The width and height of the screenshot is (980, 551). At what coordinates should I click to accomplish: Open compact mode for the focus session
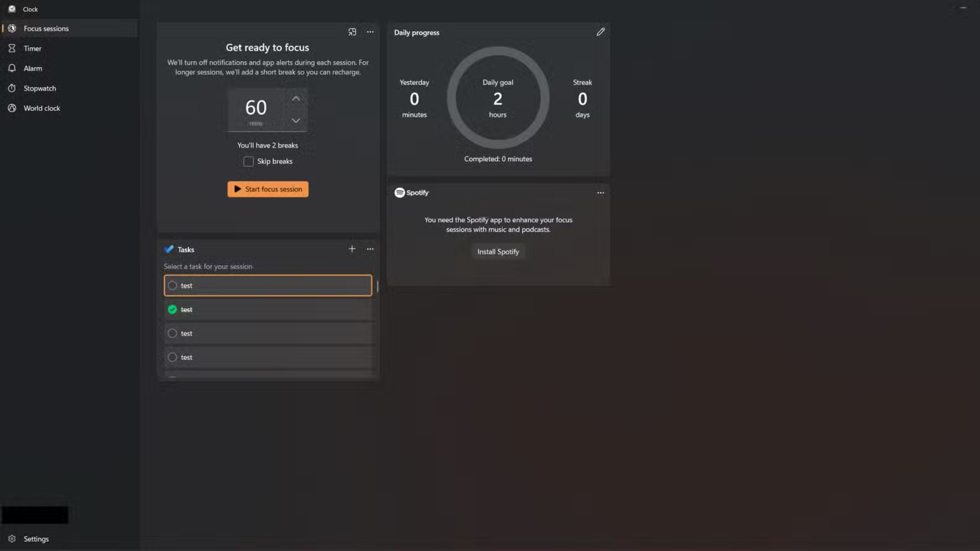click(x=352, y=32)
